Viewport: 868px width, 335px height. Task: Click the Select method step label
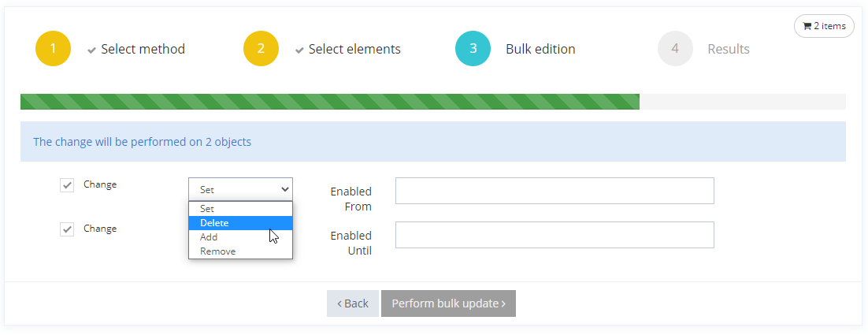pyautogui.click(x=143, y=49)
